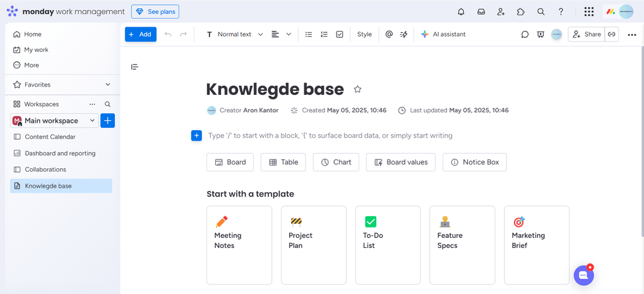Open the Style options
Image resolution: width=644 pixels, height=294 pixels.
(x=364, y=34)
